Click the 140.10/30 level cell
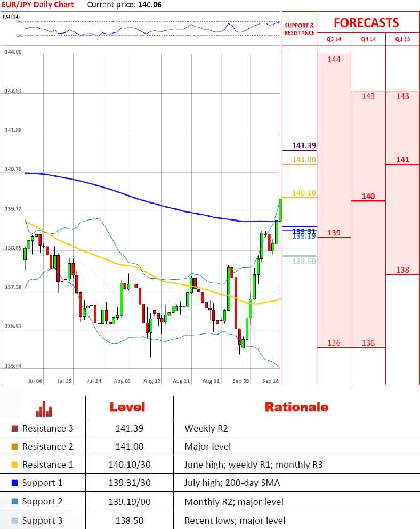This screenshot has height=529, width=420. 130,465
